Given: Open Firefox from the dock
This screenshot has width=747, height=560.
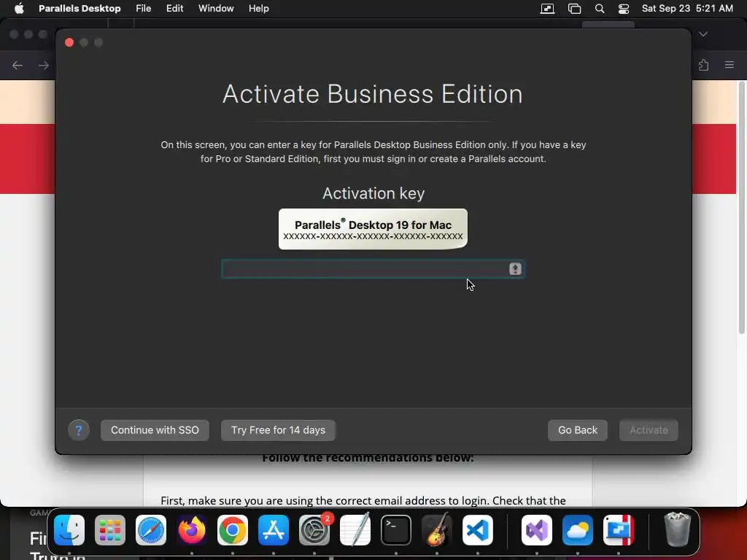Looking at the screenshot, I should 192,530.
